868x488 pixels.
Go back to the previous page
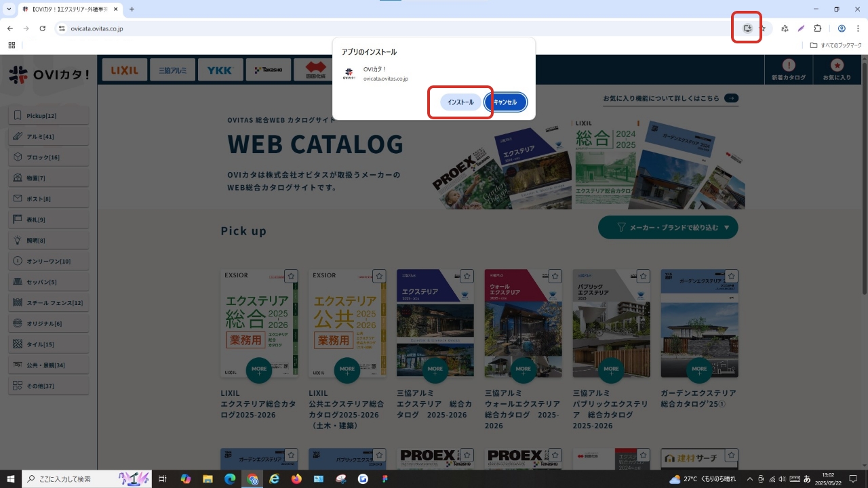pos(10,28)
